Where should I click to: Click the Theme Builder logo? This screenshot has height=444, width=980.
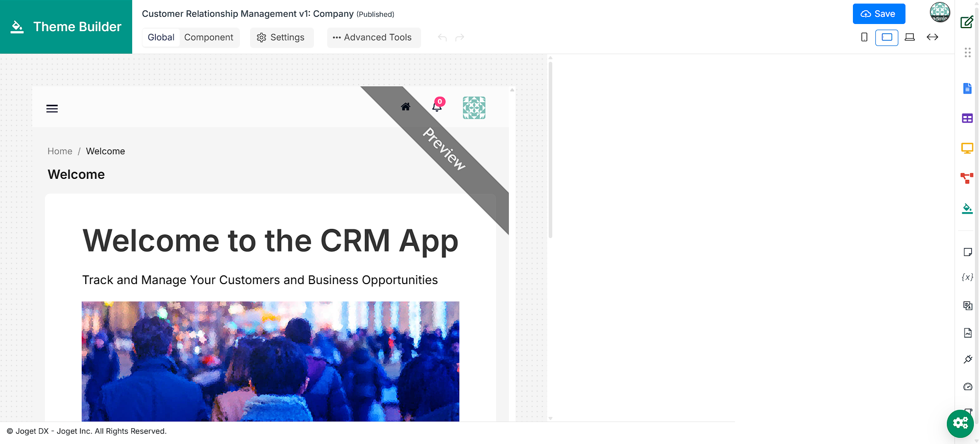(x=66, y=27)
